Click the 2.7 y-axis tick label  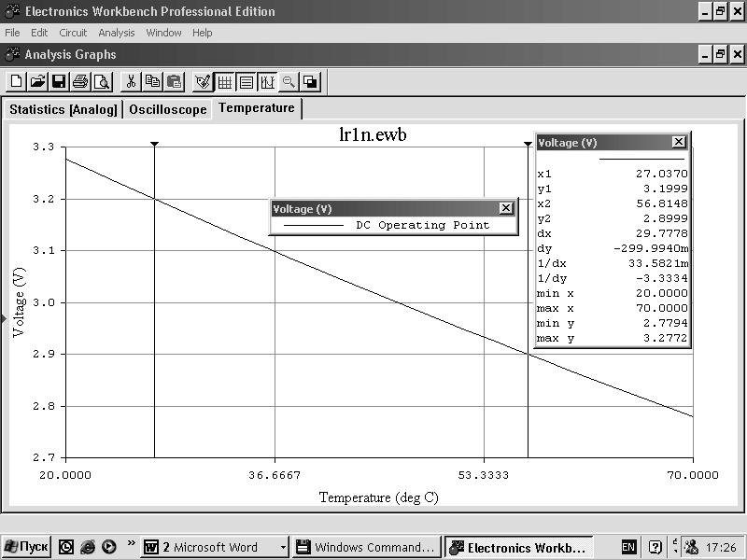[x=43, y=457]
